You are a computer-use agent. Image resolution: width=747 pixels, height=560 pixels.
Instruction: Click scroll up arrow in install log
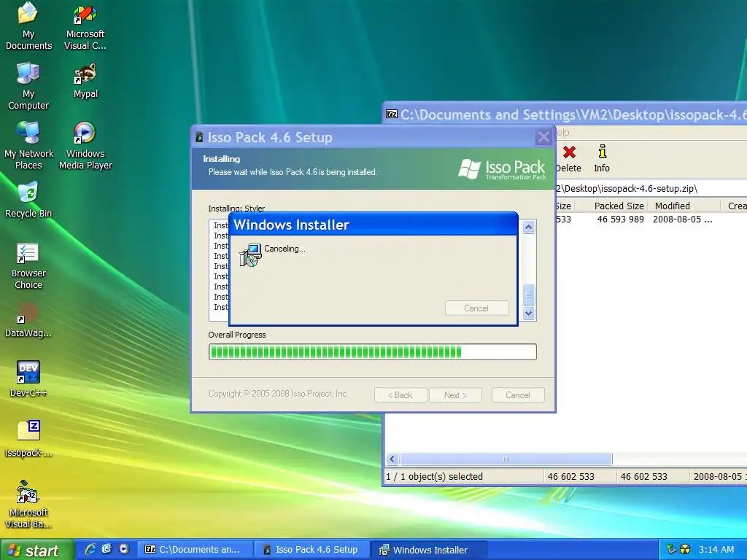(528, 227)
